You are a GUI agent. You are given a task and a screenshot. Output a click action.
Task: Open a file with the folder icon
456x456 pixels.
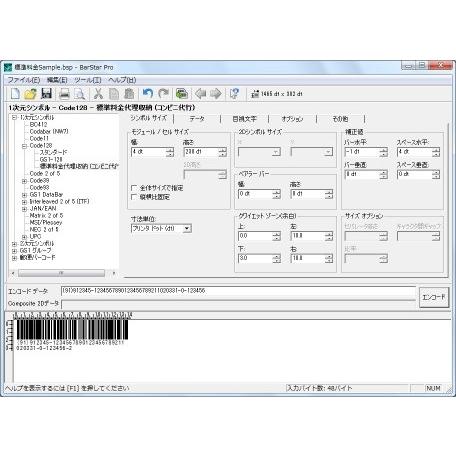pyautogui.click(x=30, y=94)
